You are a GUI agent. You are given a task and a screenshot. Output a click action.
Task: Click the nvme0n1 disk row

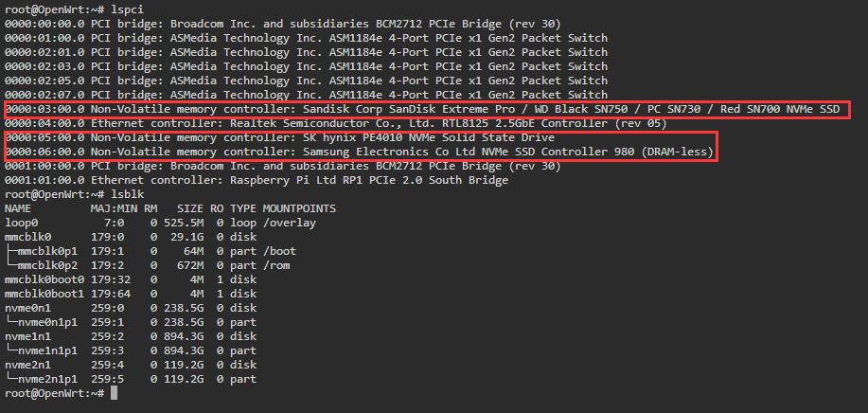tap(131, 308)
